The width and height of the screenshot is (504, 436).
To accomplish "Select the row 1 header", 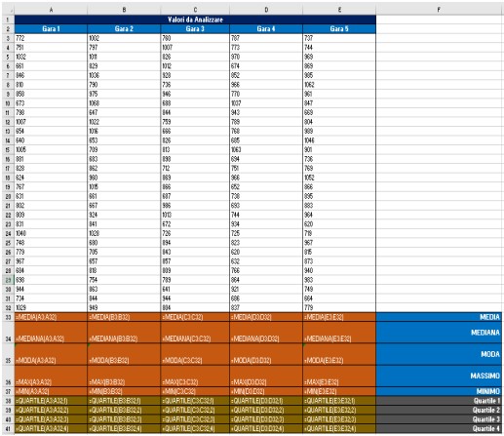I will pos(8,20).
